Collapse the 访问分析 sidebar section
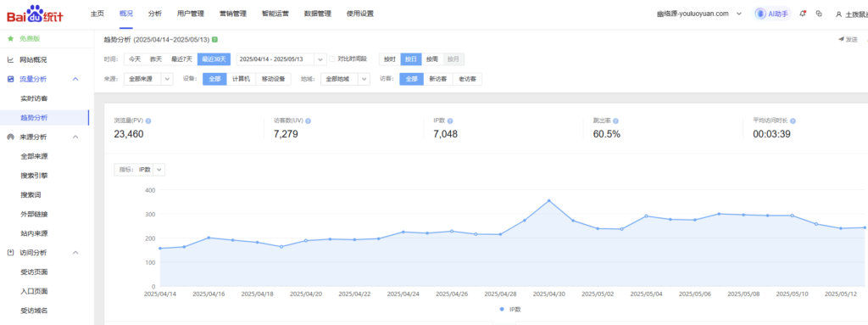Image resolution: width=868 pixels, height=325 pixels. pos(75,252)
